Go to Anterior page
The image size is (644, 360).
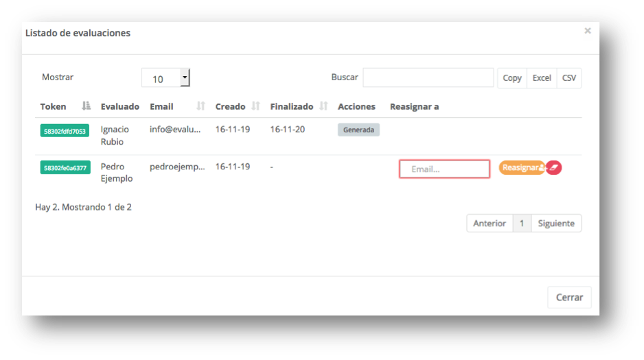(490, 224)
